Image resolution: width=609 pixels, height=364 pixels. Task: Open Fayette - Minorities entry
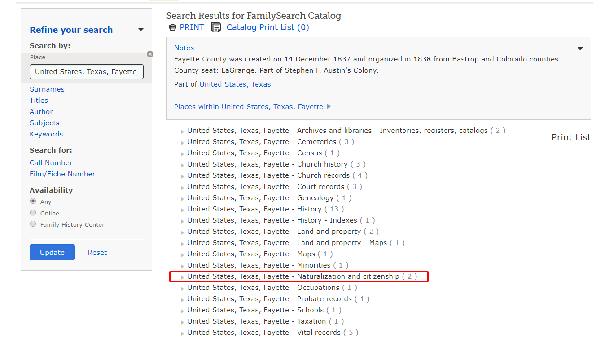pos(268,265)
